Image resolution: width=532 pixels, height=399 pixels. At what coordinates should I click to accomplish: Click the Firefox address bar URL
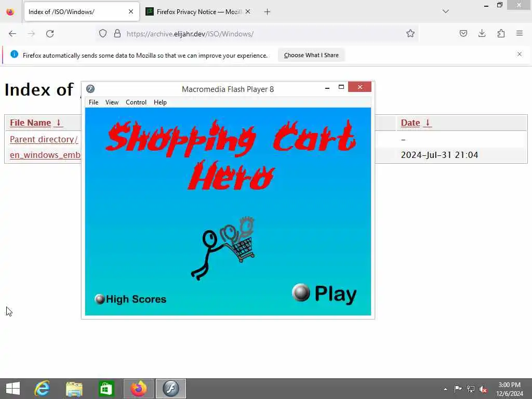coord(190,34)
